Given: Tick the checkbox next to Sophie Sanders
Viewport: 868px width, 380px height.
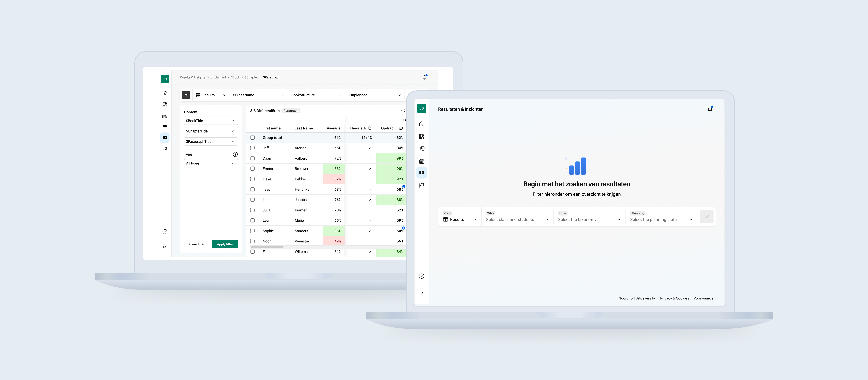Looking at the screenshot, I should click(x=252, y=231).
